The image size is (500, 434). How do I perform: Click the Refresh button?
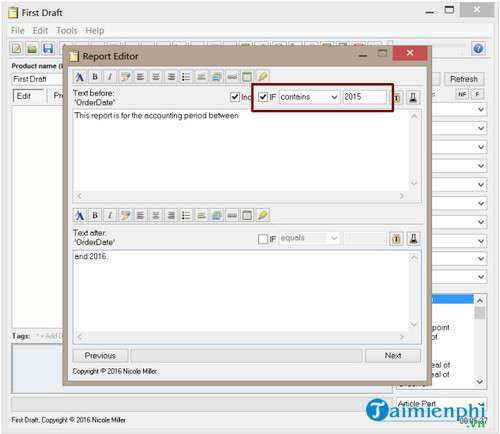pos(464,79)
